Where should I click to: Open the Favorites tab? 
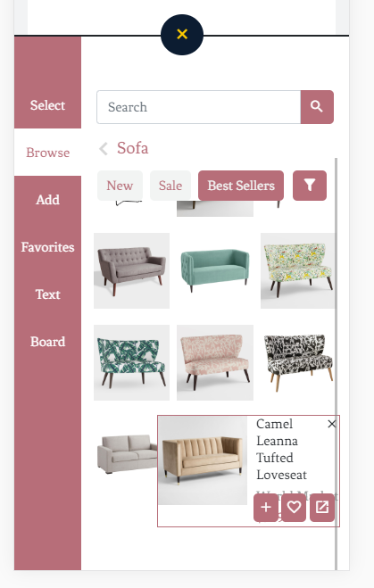tap(47, 247)
